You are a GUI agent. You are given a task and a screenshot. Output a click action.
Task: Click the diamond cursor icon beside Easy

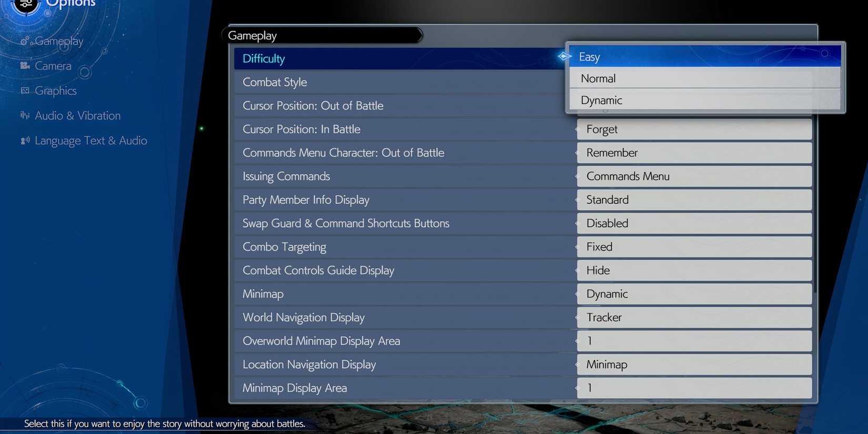[564, 56]
